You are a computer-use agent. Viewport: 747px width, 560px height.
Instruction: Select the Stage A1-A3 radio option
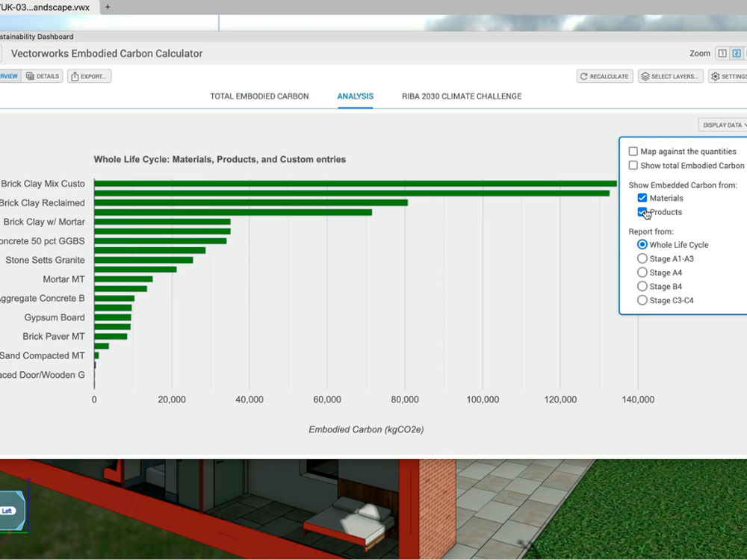click(x=642, y=259)
